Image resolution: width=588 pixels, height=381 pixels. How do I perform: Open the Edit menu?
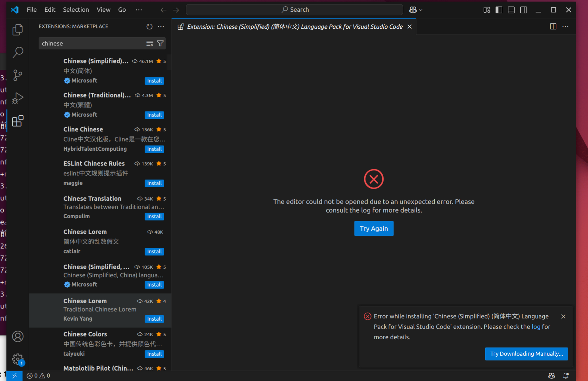pyautogui.click(x=50, y=10)
